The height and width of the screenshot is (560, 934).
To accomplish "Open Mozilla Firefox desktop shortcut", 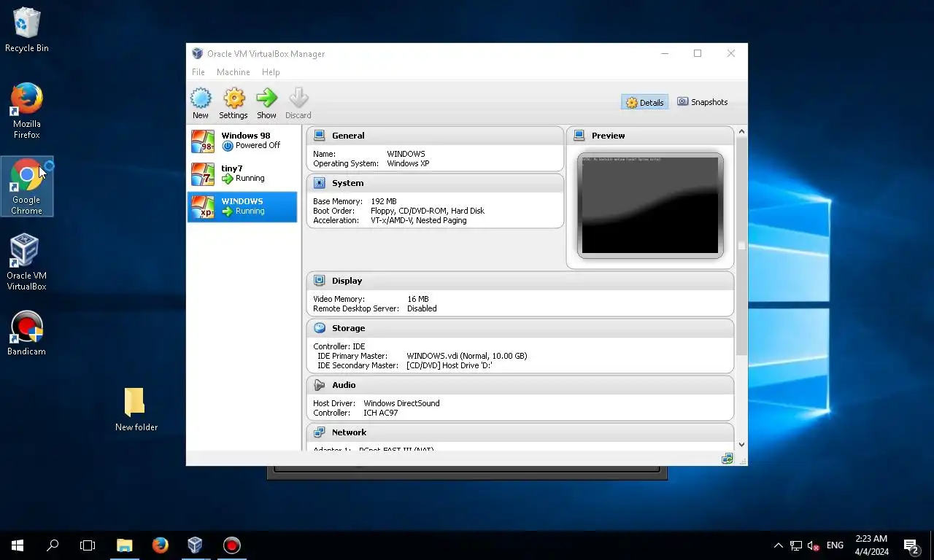I will click(x=27, y=111).
